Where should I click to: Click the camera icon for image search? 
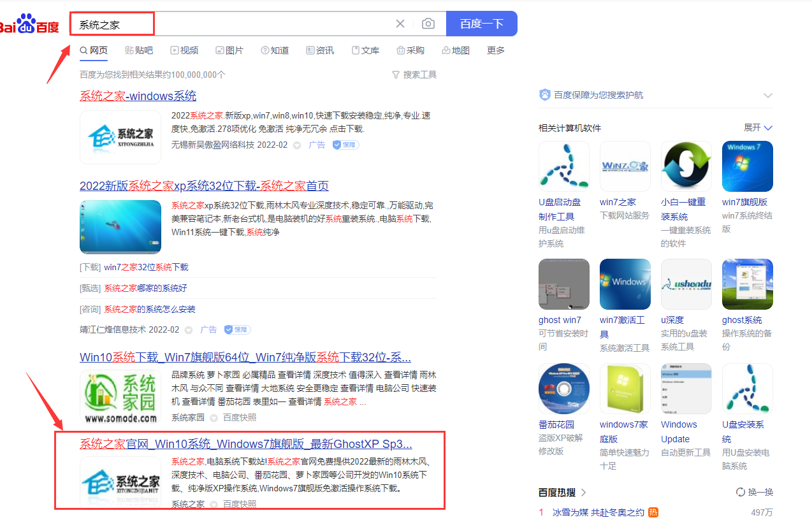[428, 23]
